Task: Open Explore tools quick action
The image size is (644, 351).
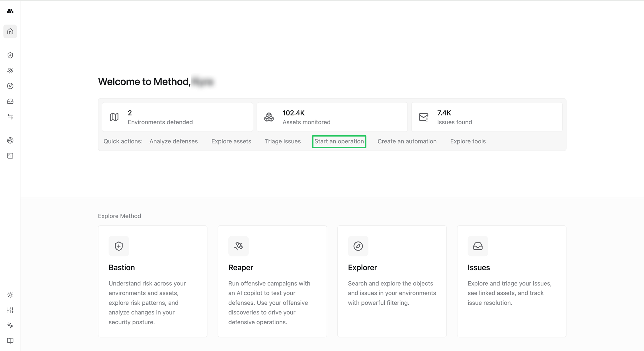Action: tap(468, 141)
